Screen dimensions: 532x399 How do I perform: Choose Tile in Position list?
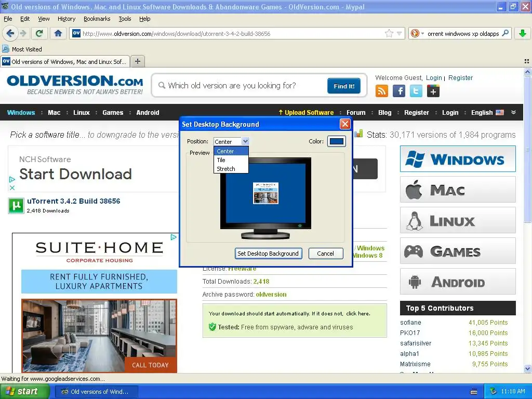(231, 160)
